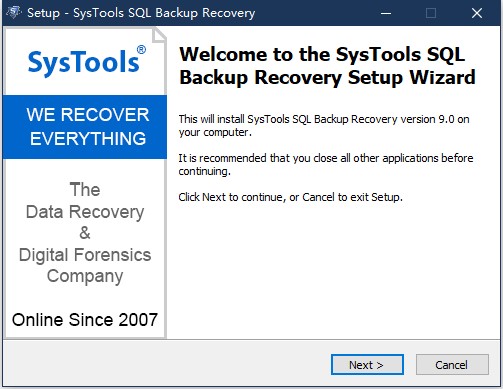Close the setup window with X
The image size is (503, 389).
(477, 13)
